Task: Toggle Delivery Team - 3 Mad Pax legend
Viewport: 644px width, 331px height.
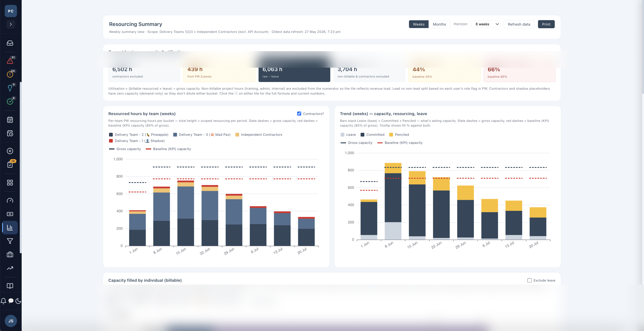Action: 202,134
